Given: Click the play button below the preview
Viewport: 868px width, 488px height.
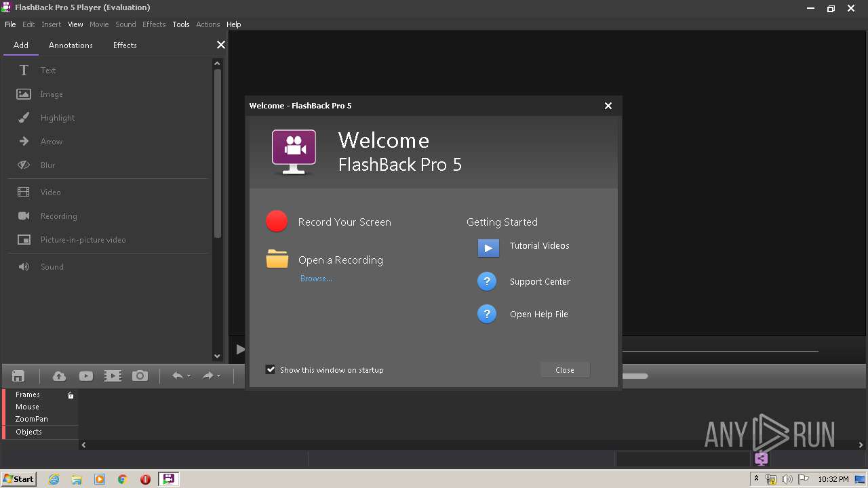Looking at the screenshot, I should coord(240,350).
